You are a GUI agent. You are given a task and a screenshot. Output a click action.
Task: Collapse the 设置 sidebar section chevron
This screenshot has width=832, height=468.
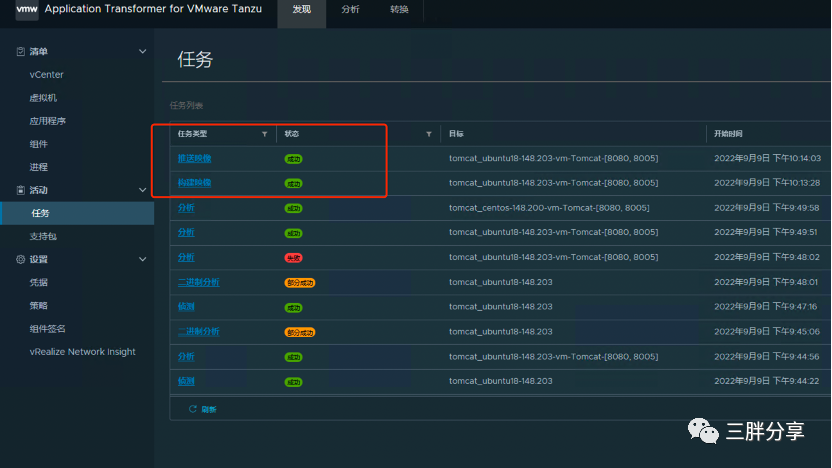point(142,259)
